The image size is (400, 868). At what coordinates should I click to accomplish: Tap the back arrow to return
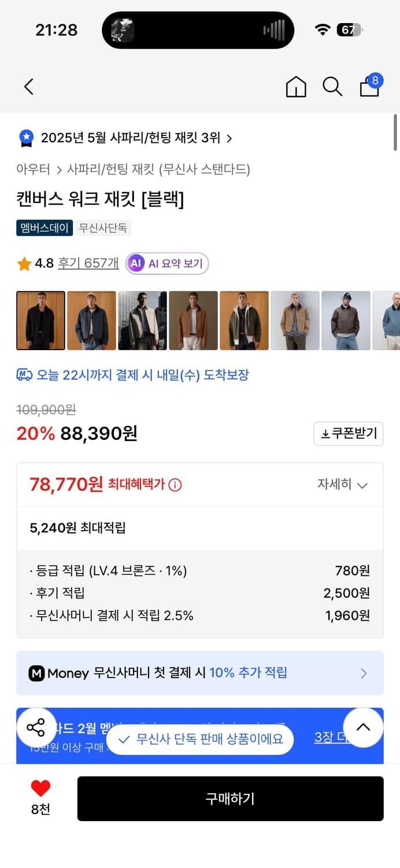[28, 86]
